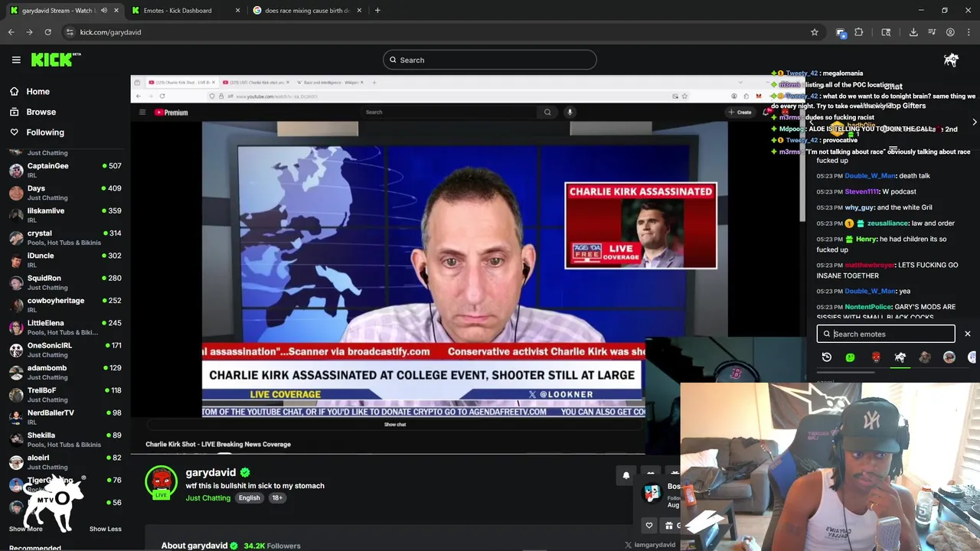Open the Chrome extensions puzzle icon
Viewport: 980px width, 551px height.
(858, 32)
